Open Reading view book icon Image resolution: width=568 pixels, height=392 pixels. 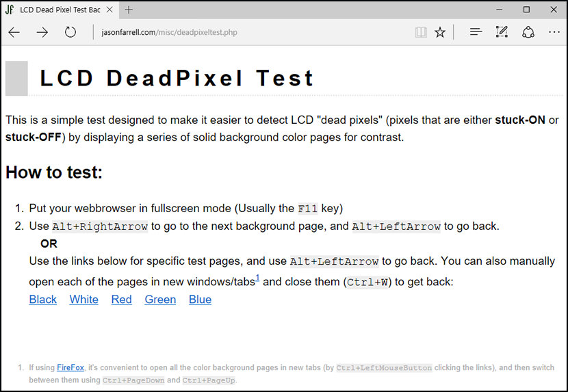point(421,32)
